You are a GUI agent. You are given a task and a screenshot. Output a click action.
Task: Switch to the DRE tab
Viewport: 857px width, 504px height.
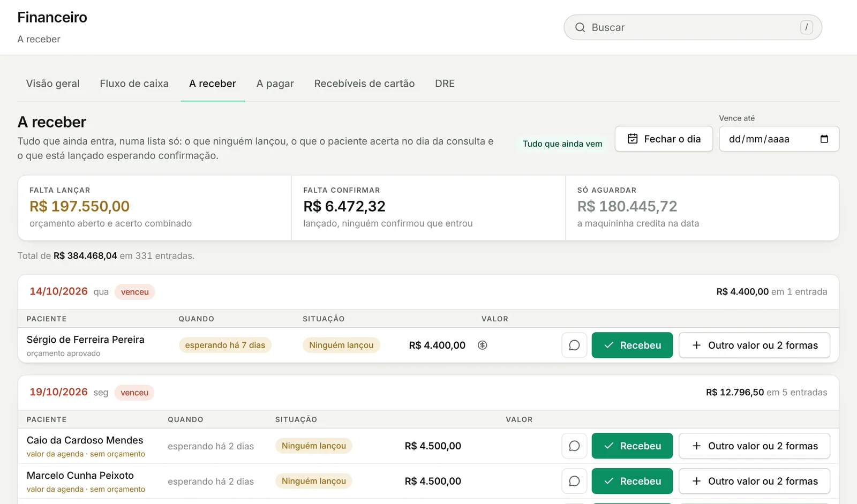point(445,84)
